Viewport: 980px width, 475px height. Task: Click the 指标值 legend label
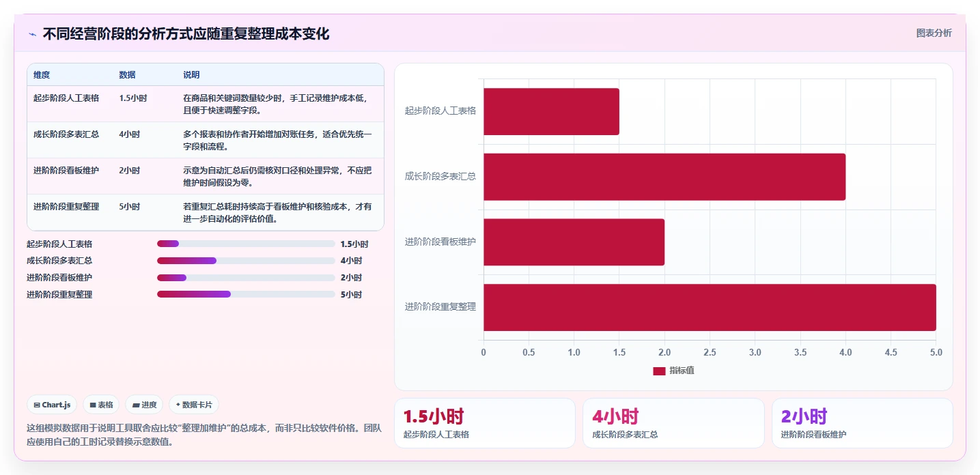682,371
